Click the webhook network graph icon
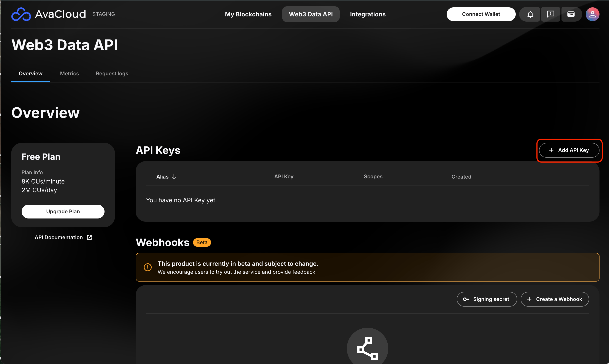 coord(367,348)
